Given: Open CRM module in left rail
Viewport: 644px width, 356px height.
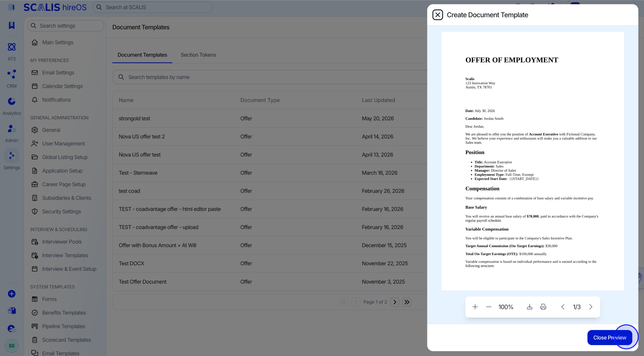Looking at the screenshot, I should click(12, 79).
